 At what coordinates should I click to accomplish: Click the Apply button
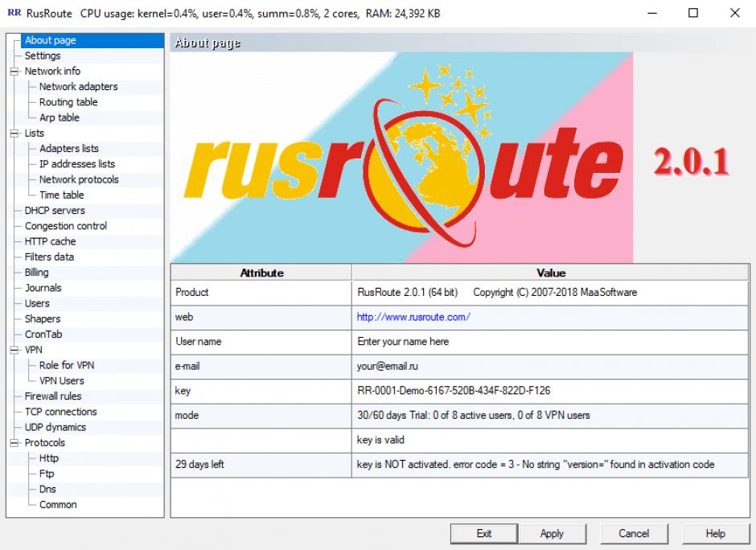click(x=552, y=534)
